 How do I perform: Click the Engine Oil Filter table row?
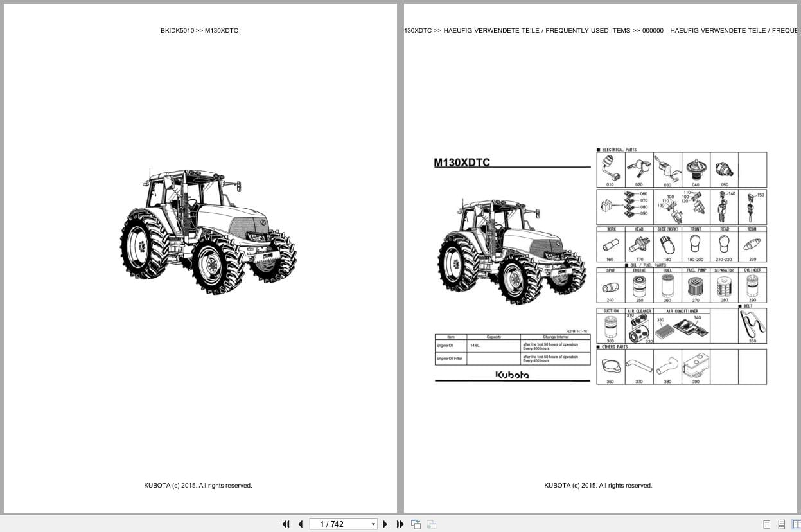coord(512,359)
